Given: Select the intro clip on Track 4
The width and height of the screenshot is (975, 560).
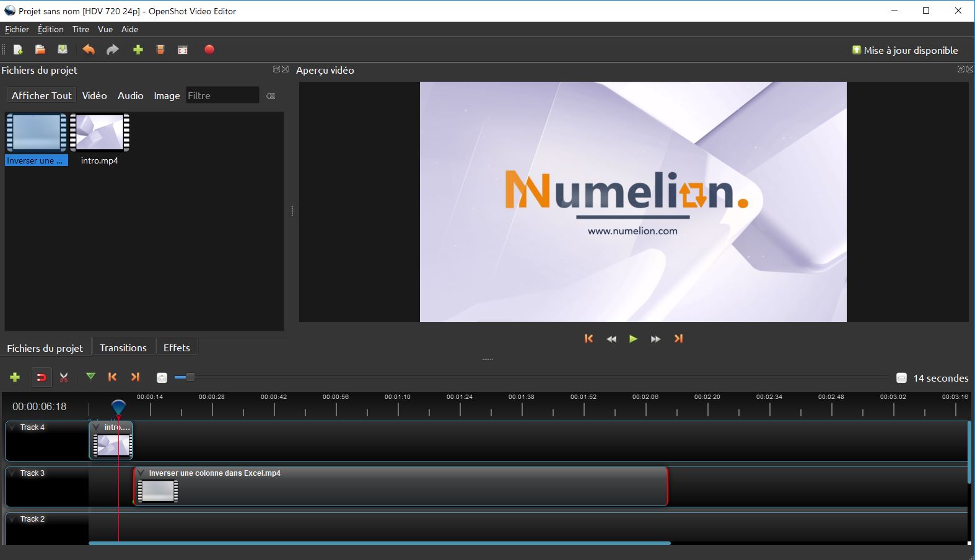Looking at the screenshot, I should point(111,440).
